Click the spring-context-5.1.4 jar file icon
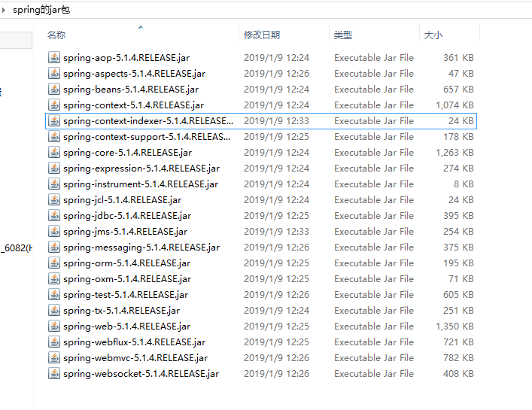 click(x=54, y=105)
